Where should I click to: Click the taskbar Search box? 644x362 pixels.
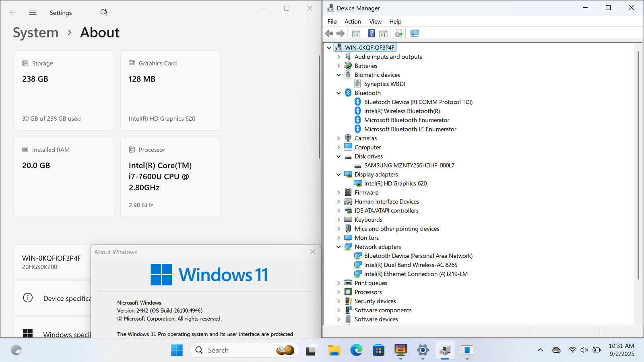245,350
